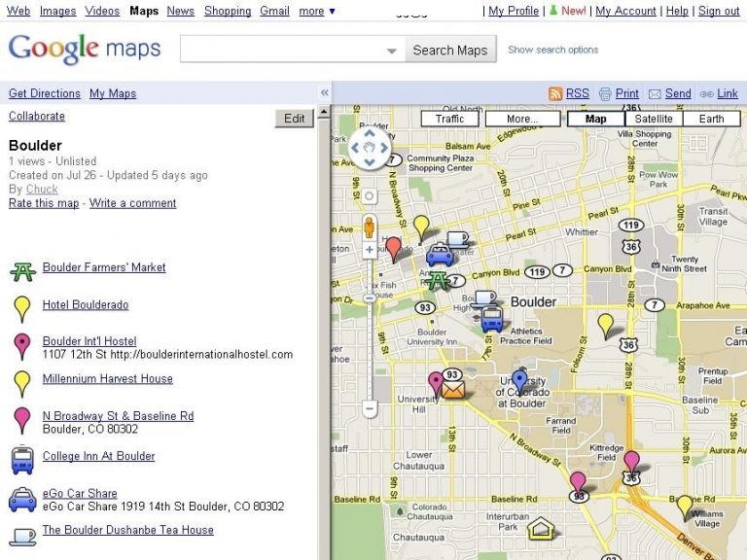This screenshot has height=560, width=747.
Task: Open Get Directions
Action: pyautogui.click(x=45, y=93)
